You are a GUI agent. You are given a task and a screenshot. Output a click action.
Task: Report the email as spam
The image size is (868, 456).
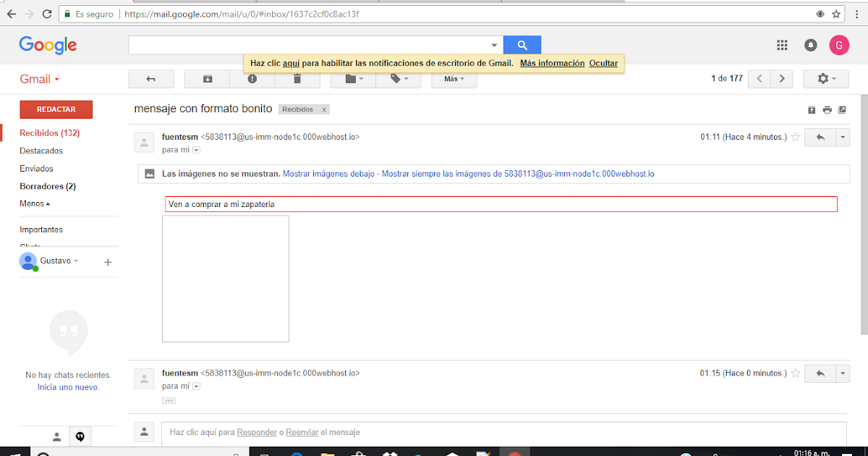coord(252,79)
